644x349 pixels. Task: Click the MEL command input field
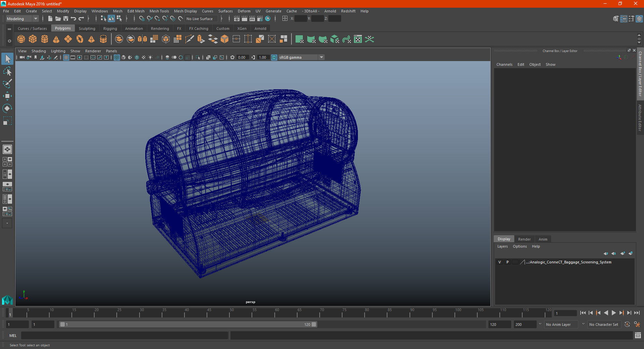[124, 335]
